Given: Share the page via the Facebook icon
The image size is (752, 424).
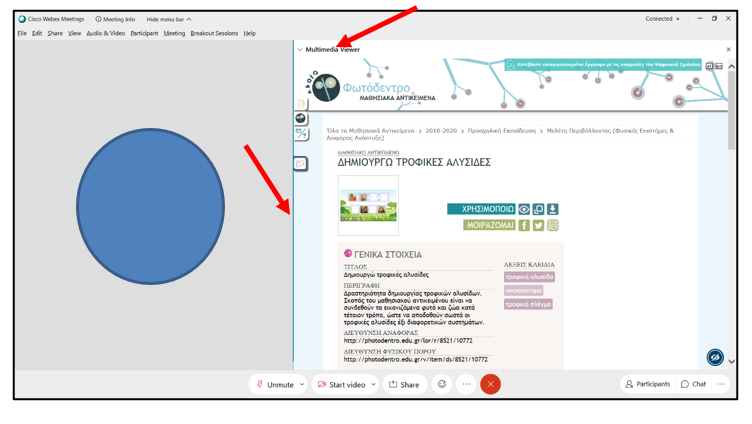Looking at the screenshot, I should [524, 226].
